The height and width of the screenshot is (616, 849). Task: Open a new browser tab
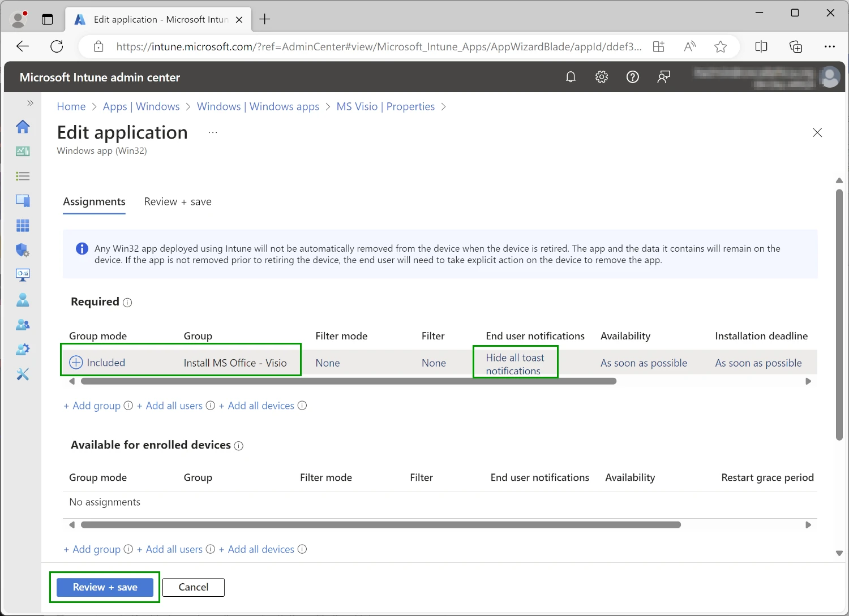coord(264,19)
